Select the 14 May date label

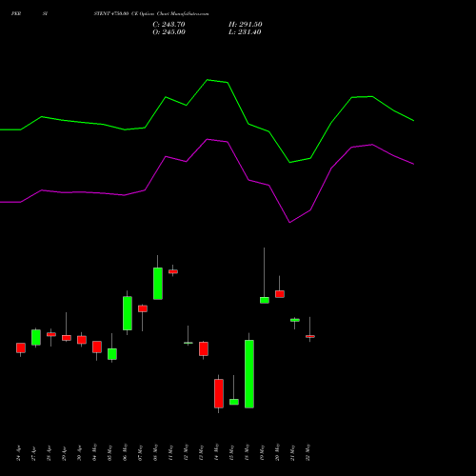216,452
